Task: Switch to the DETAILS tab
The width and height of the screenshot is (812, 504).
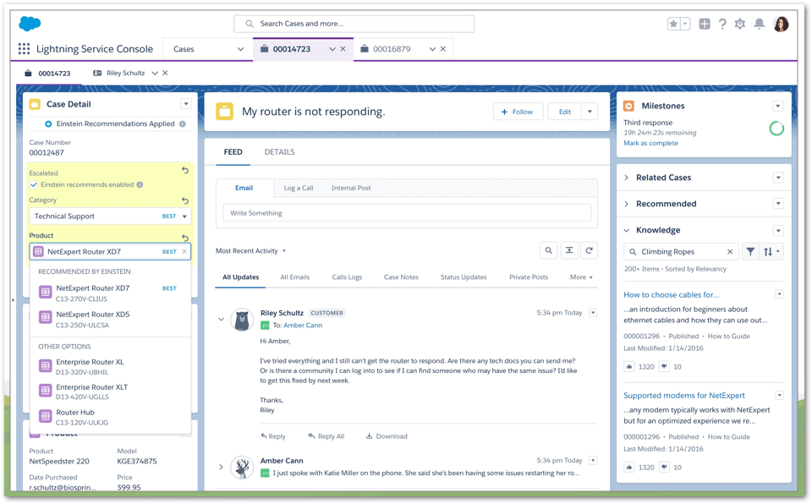Action: (279, 152)
